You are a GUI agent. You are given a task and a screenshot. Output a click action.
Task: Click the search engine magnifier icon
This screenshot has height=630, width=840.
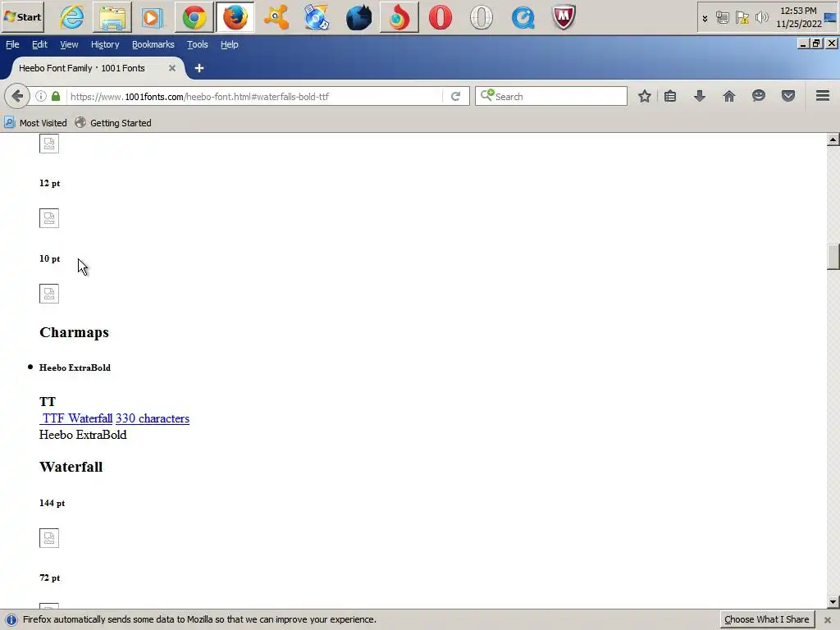[487, 96]
